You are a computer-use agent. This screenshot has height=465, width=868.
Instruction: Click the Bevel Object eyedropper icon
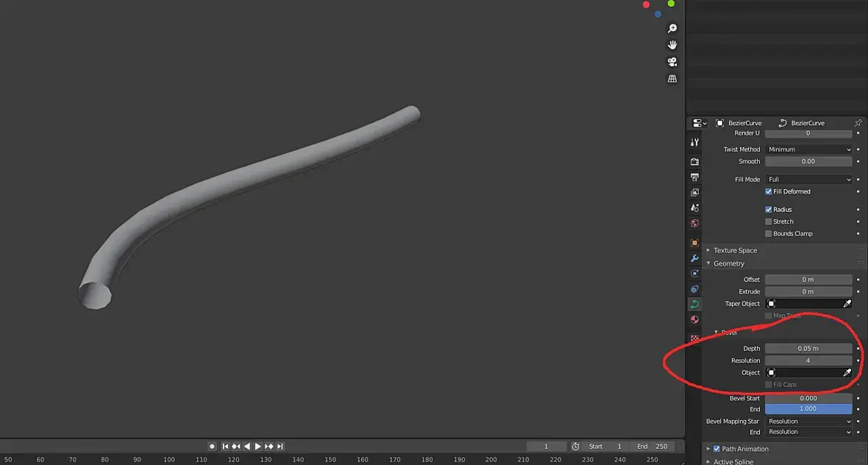pyautogui.click(x=847, y=372)
